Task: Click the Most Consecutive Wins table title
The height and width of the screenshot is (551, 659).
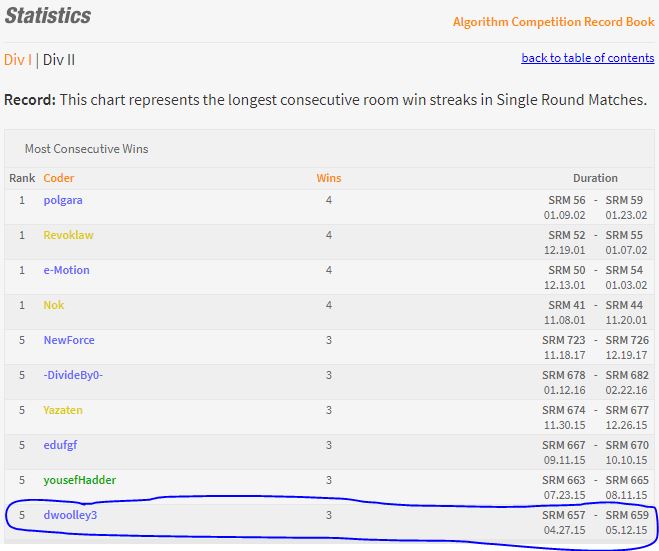Action: click(x=87, y=149)
